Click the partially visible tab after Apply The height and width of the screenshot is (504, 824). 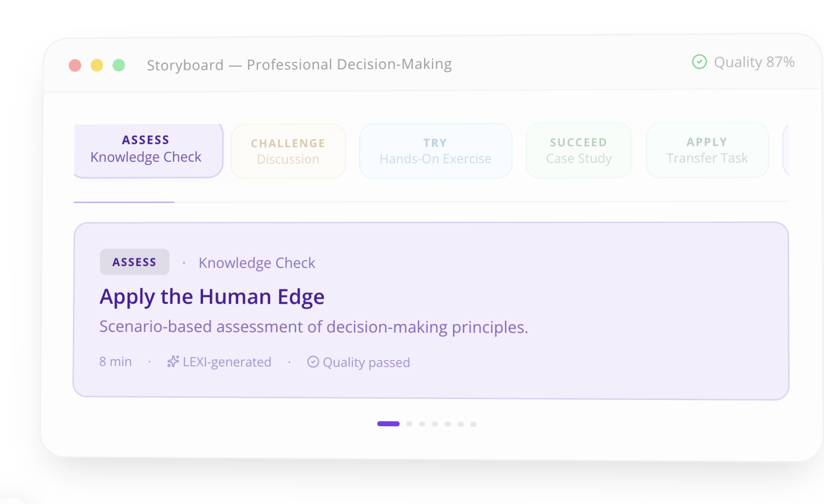click(x=786, y=150)
